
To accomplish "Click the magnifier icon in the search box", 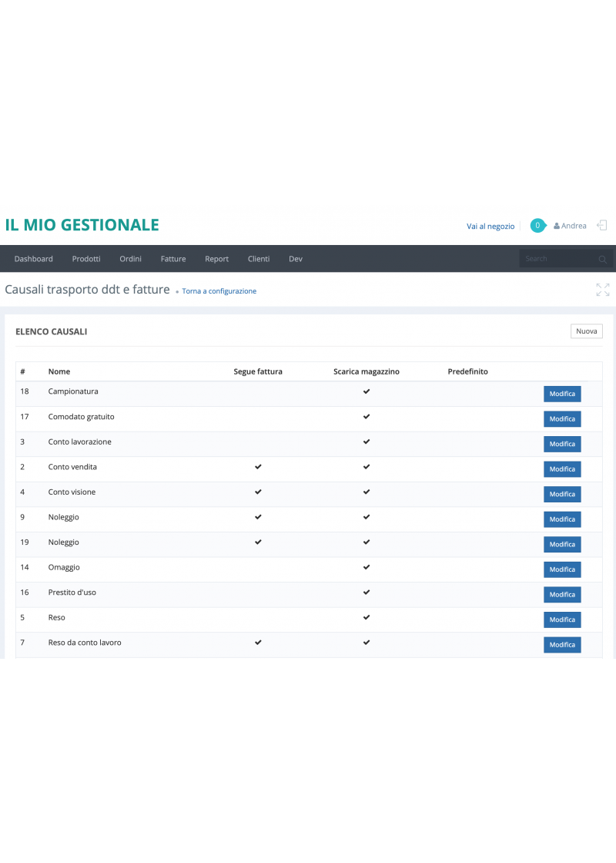I will pyautogui.click(x=602, y=259).
